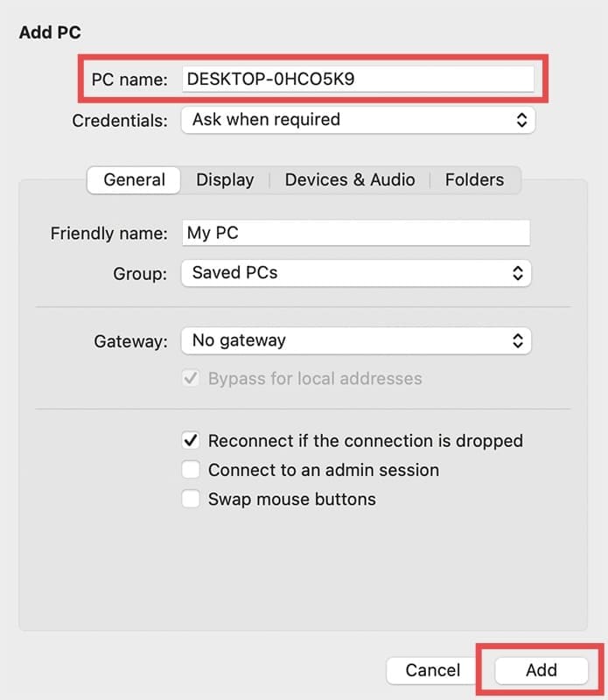Image resolution: width=608 pixels, height=700 pixels.
Task: Place cursor in the Friendly name field
Action: 350,232
